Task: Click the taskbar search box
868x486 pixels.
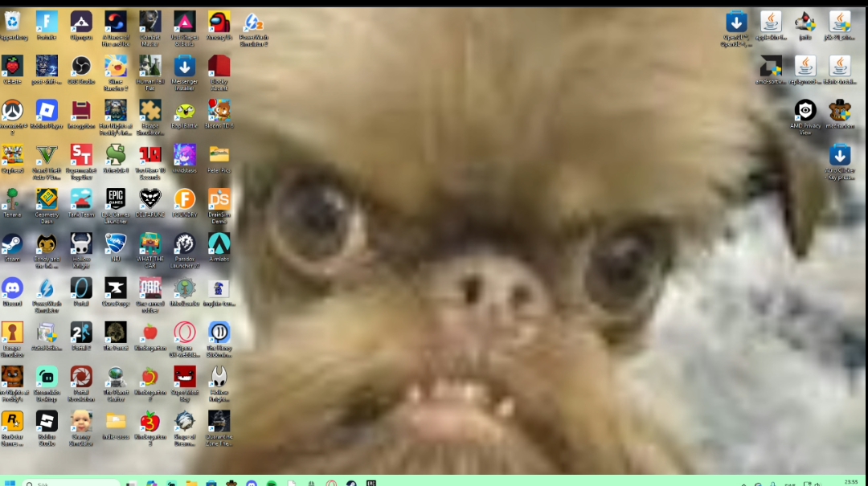Action: [x=72, y=483]
